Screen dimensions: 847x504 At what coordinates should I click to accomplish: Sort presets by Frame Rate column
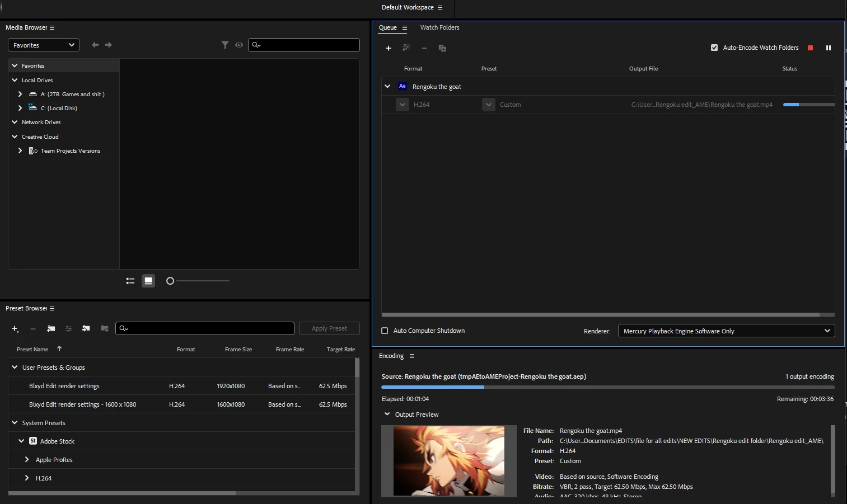click(290, 349)
